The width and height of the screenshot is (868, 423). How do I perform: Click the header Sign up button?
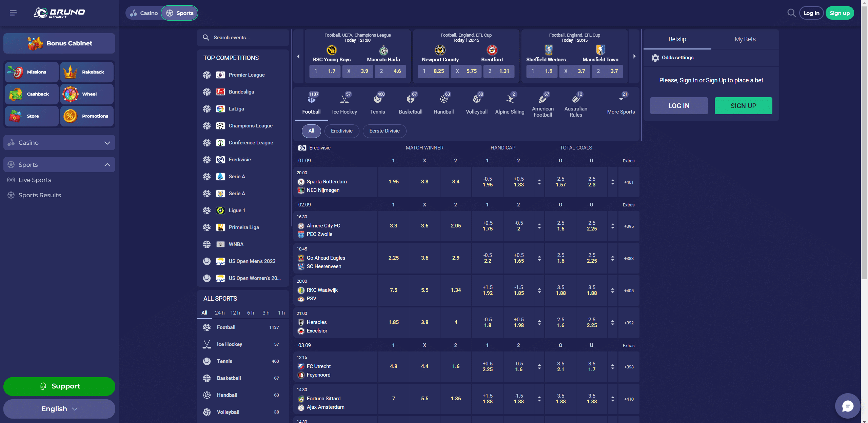coord(840,13)
